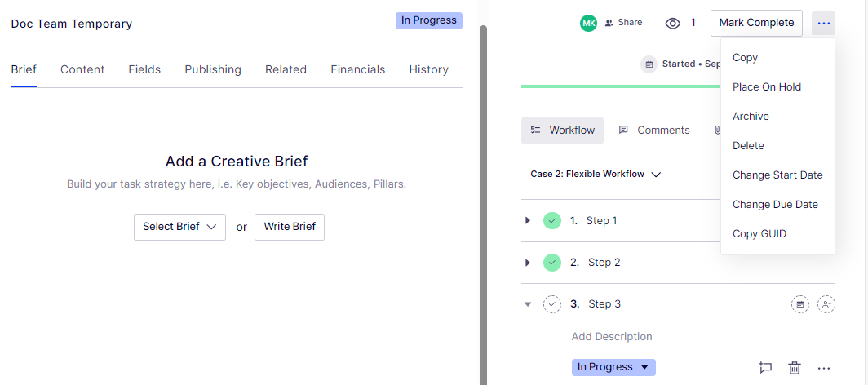Click the assign user icon on Step 3
Viewport: 868px width, 385px height.
(826, 304)
